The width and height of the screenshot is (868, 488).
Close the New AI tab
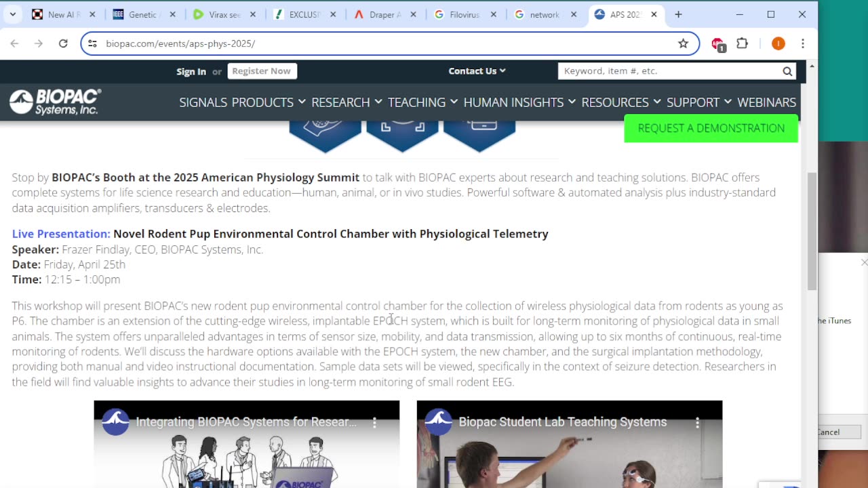coord(93,14)
